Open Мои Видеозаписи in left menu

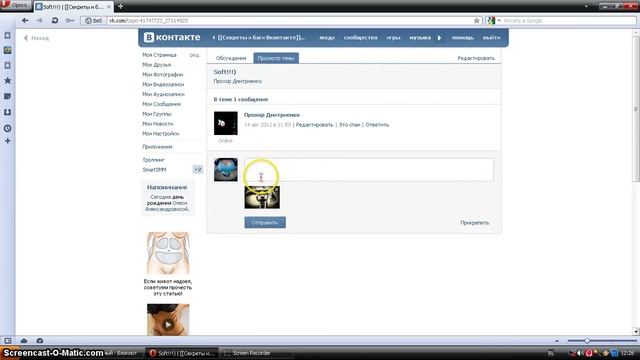(163, 84)
